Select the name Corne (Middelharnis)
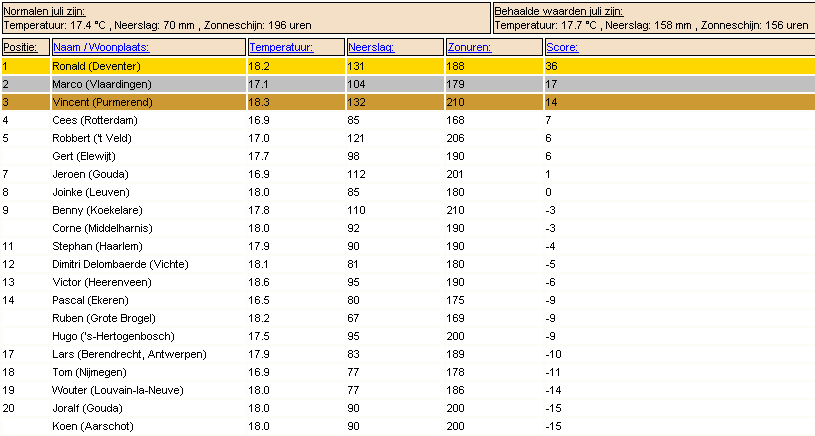Viewport: 815px width, 436px height. [102, 228]
